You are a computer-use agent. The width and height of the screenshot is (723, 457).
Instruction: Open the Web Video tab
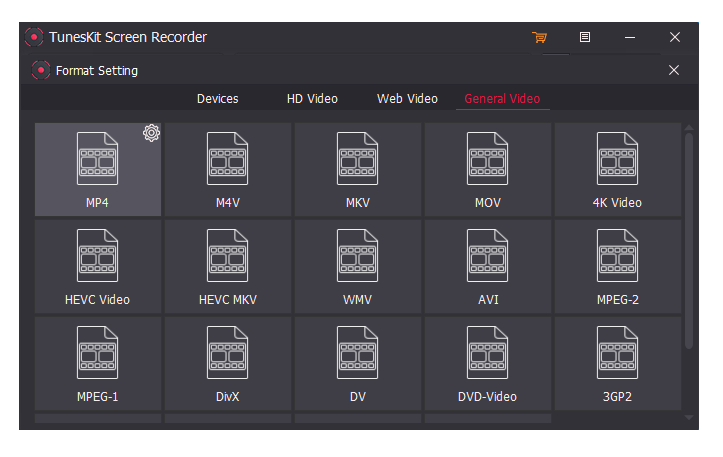(407, 99)
